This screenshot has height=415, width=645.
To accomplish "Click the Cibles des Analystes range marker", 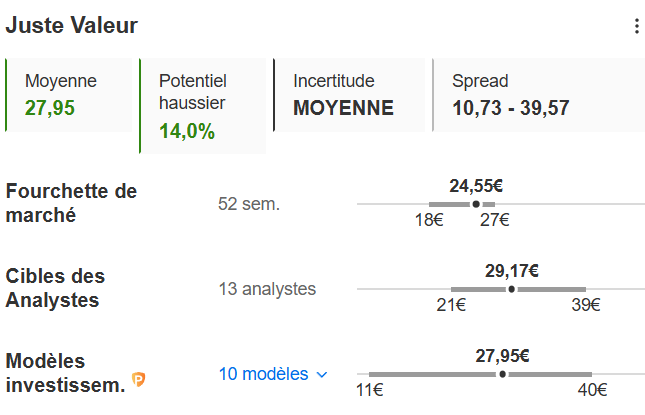I will pos(512,289).
